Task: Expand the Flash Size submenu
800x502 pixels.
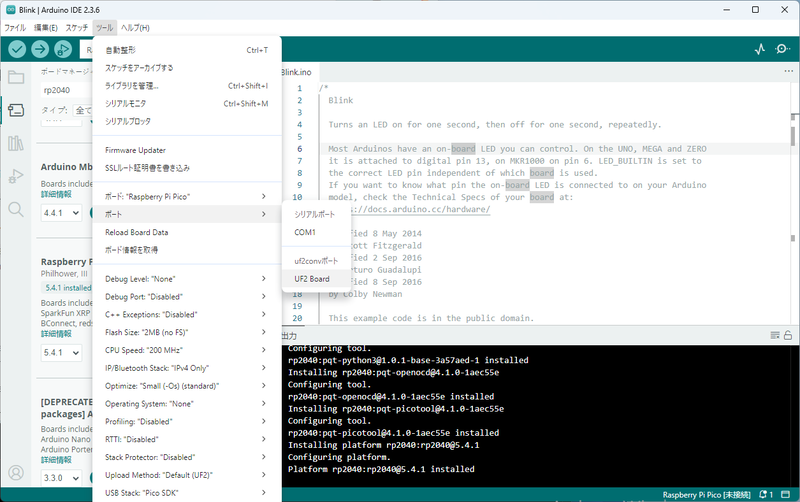Action: [187, 332]
